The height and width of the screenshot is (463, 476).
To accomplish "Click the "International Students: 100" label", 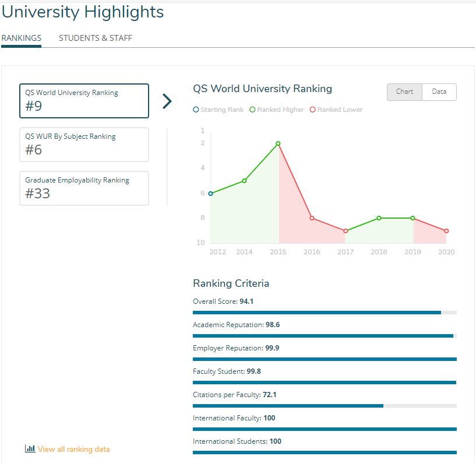I will pyautogui.click(x=237, y=441).
